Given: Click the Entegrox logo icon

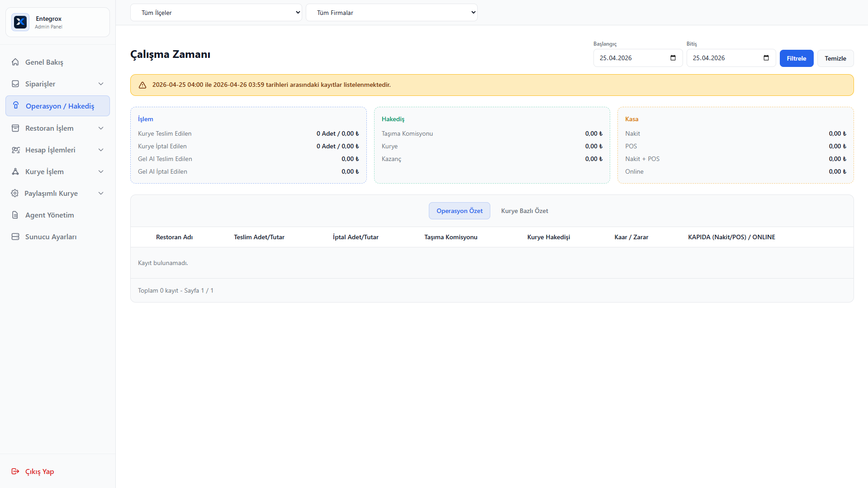Looking at the screenshot, I should point(20,22).
